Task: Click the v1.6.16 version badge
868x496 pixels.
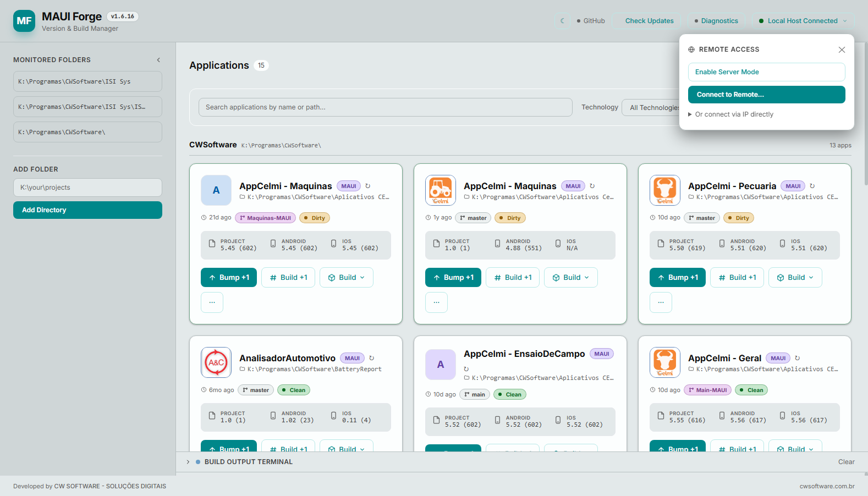Action: pyautogui.click(x=122, y=16)
